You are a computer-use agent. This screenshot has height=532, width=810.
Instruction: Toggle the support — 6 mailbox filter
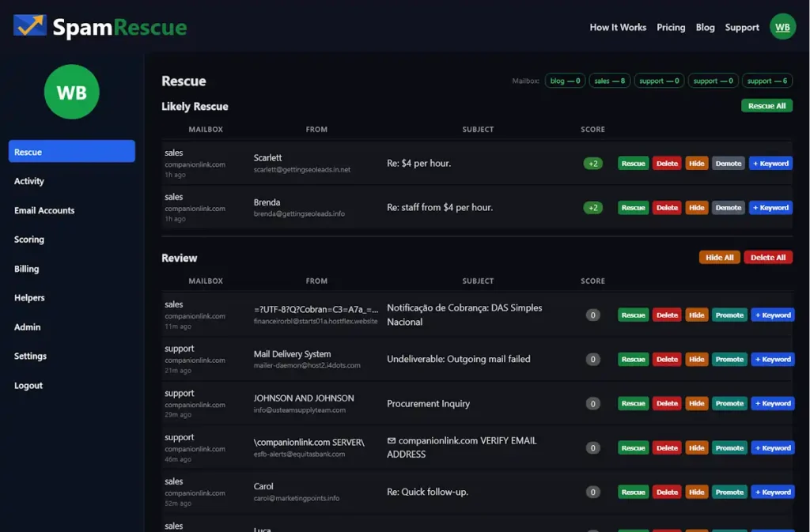click(767, 81)
